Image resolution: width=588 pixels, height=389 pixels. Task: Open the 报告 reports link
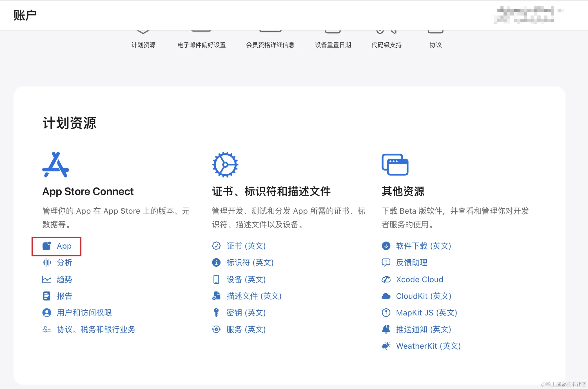(x=64, y=296)
